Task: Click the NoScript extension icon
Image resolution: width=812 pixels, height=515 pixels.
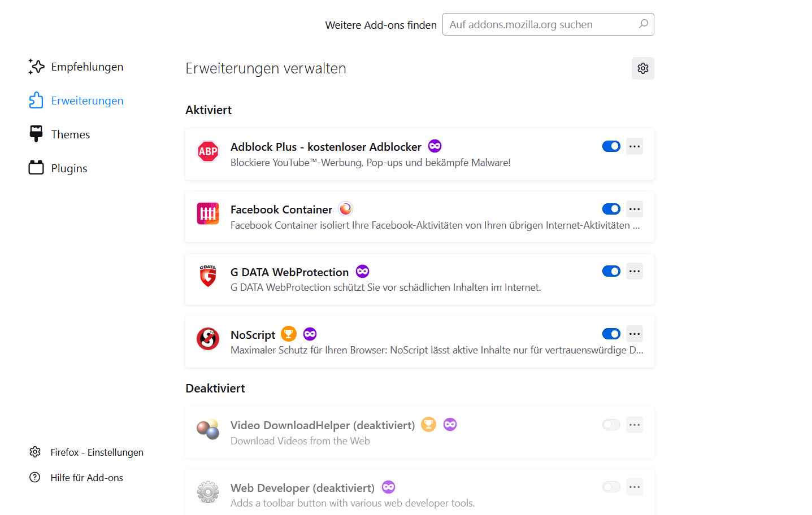Action: 208,339
